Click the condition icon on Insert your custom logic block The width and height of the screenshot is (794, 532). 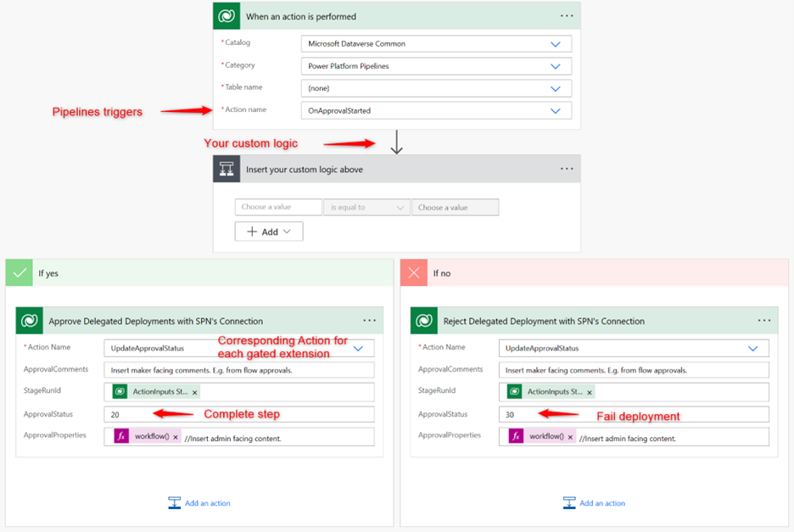coord(226,168)
